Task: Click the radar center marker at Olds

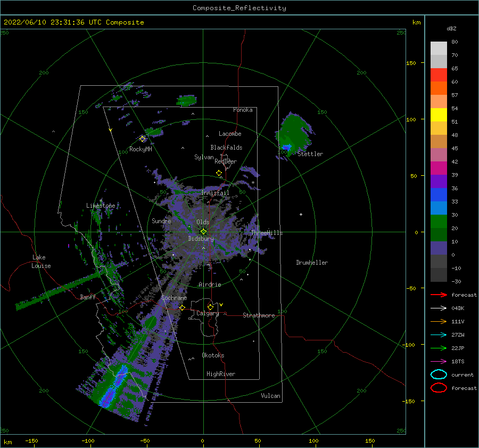Action: coord(203,232)
